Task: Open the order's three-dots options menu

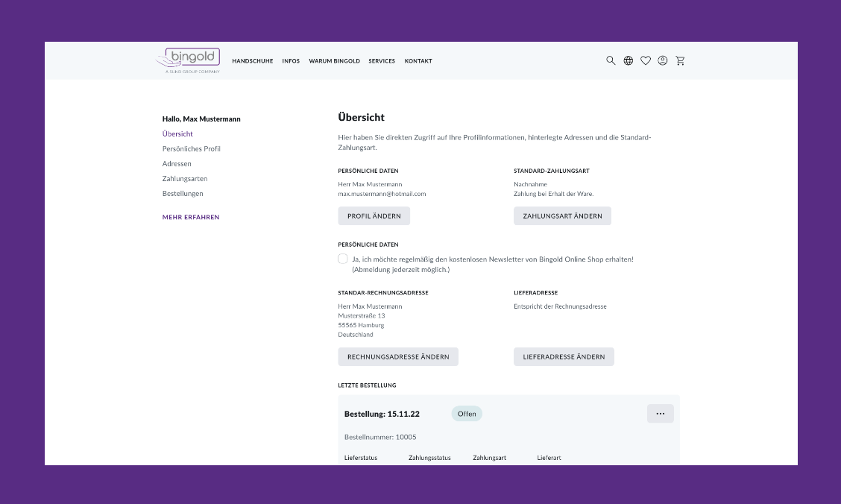Action: pyautogui.click(x=660, y=414)
